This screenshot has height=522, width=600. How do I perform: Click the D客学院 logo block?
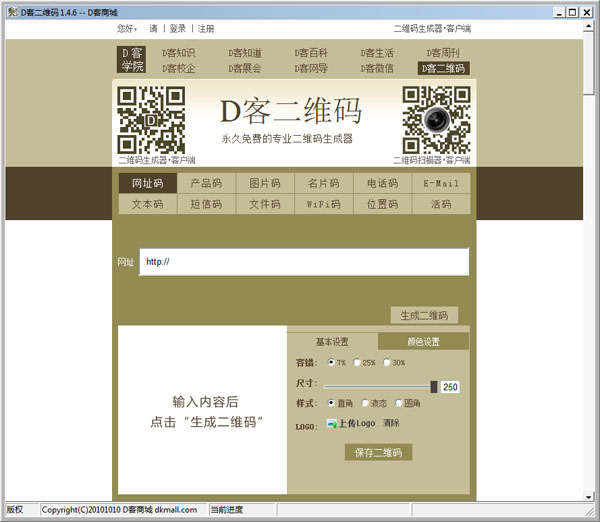(132, 59)
